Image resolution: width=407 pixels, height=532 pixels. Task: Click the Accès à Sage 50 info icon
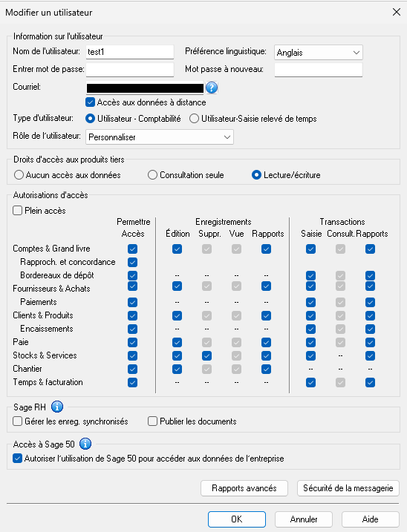(x=85, y=444)
